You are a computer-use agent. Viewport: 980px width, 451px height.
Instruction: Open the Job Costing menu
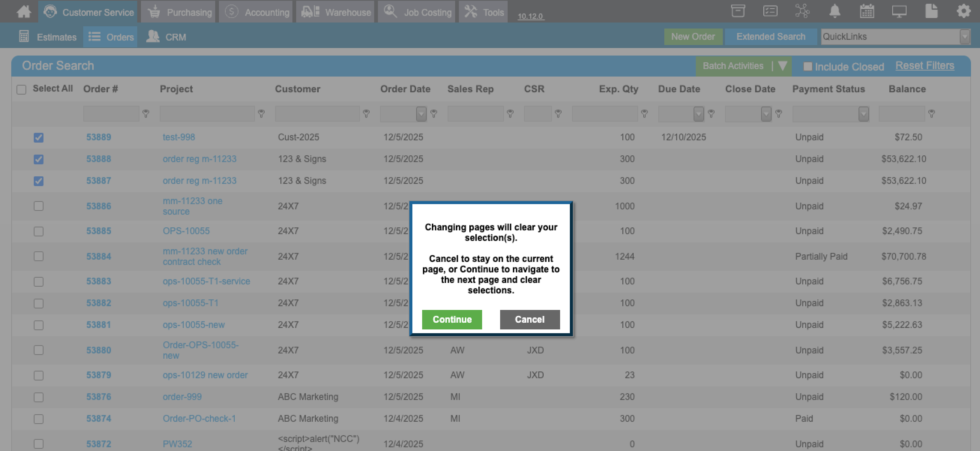(417, 12)
